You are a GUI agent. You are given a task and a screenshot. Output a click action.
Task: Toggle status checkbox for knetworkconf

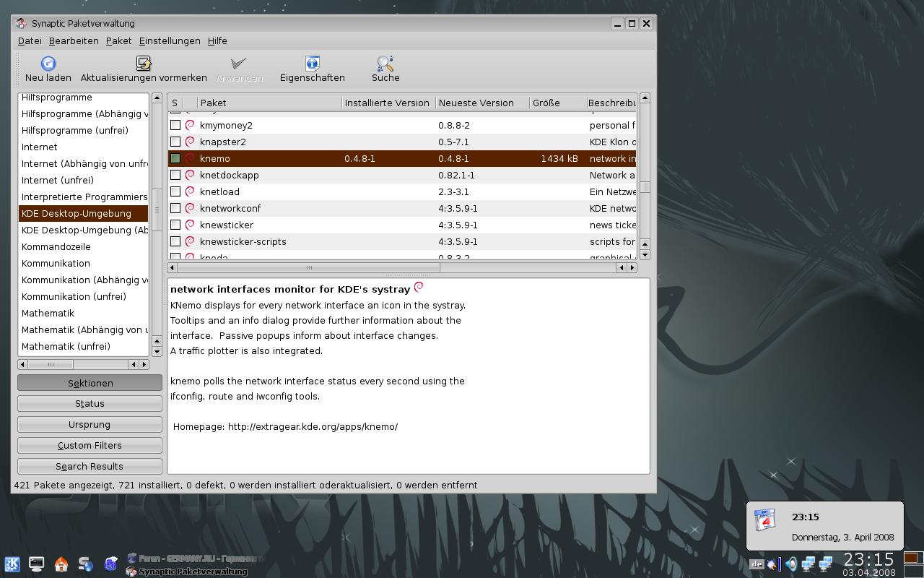[175, 208]
